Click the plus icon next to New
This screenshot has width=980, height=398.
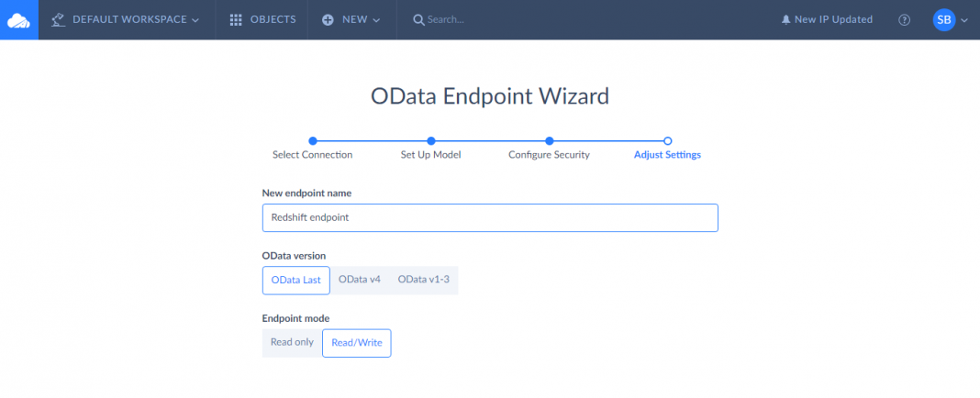coord(328,19)
